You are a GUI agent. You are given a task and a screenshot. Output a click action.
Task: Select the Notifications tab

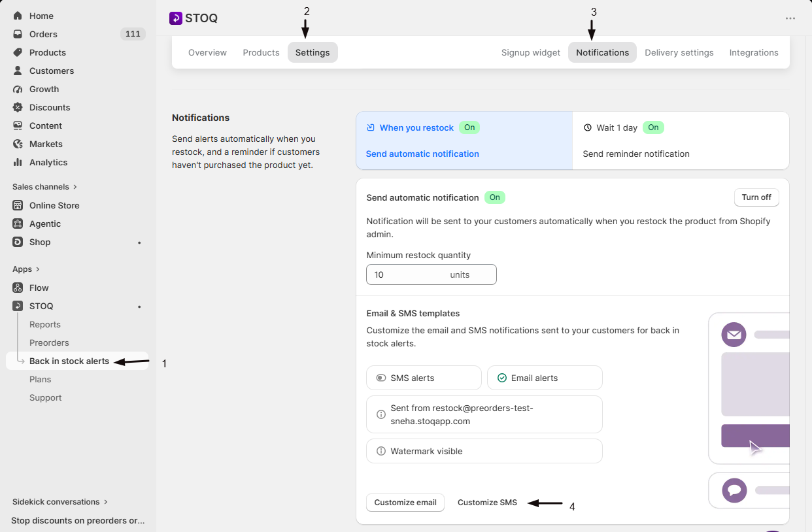point(602,52)
